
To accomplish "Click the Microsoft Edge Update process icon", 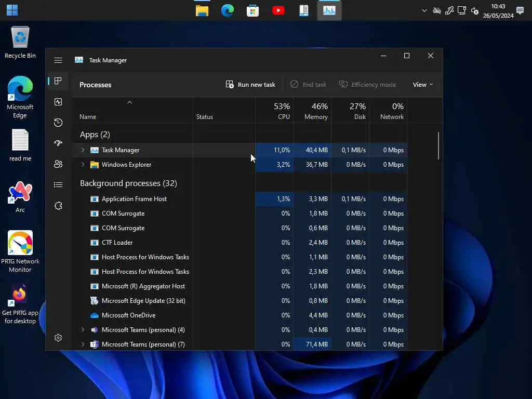I will 95,301.
